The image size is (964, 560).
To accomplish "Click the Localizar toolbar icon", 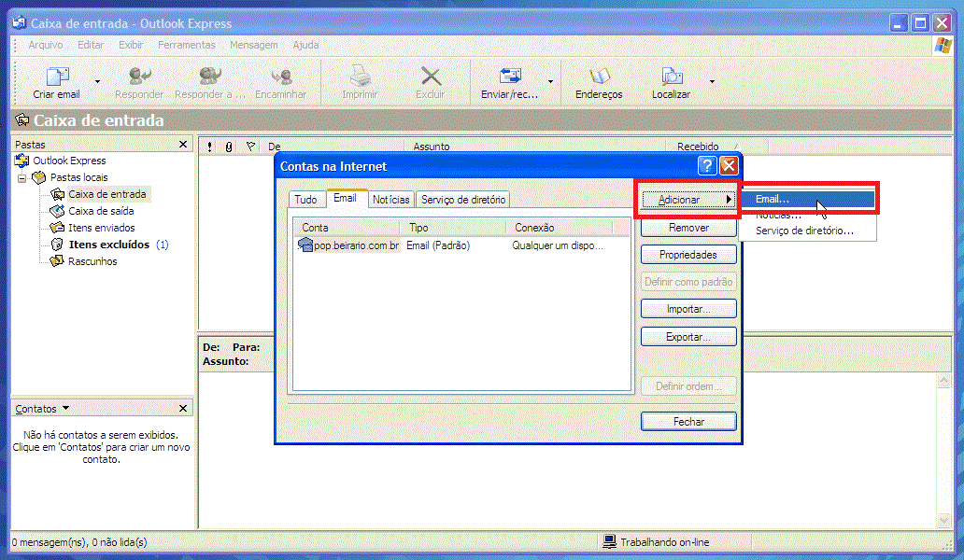I will 672,77.
